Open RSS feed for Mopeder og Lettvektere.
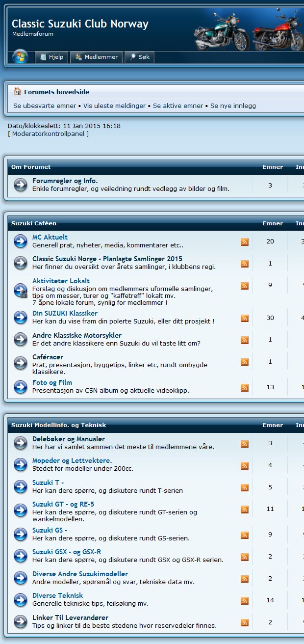 coord(244,465)
